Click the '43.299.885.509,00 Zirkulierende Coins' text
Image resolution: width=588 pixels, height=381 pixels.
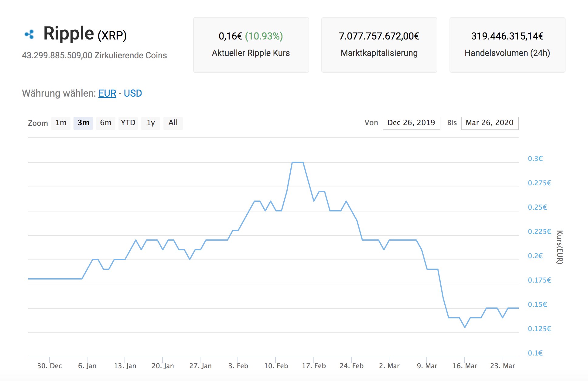[x=94, y=55]
